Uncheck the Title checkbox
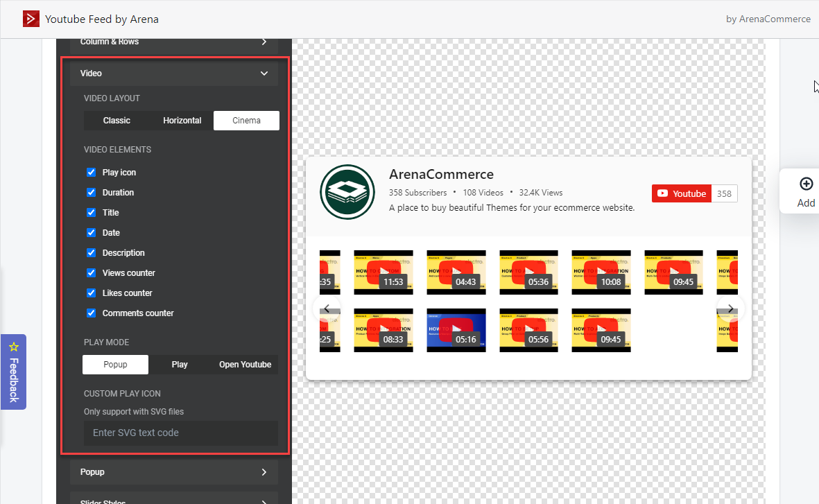The image size is (819, 504). (92, 213)
